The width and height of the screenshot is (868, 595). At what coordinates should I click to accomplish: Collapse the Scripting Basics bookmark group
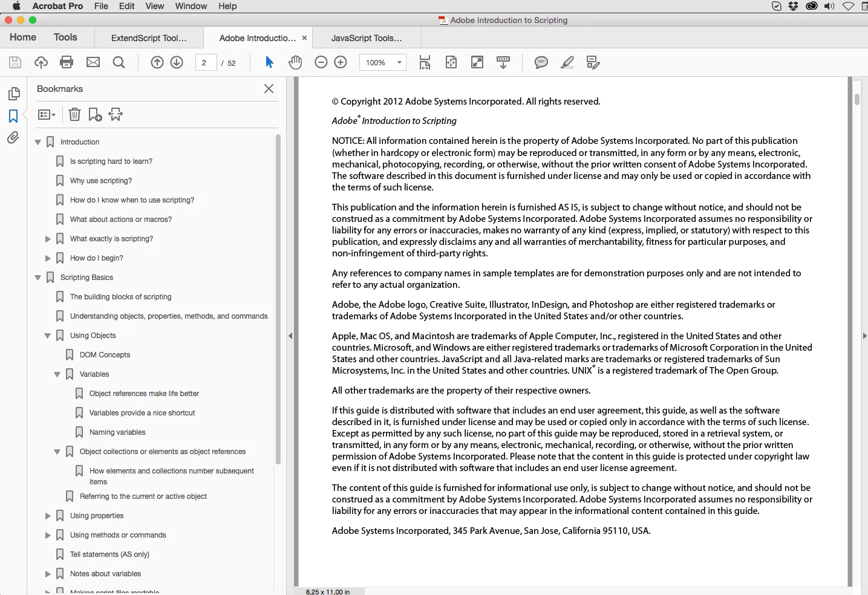[38, 278]
